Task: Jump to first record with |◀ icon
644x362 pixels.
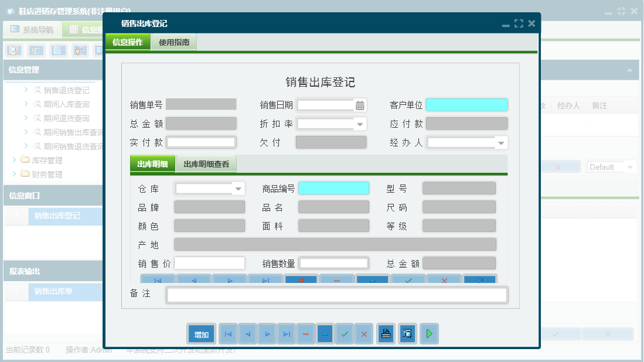Action: point(228,333)
